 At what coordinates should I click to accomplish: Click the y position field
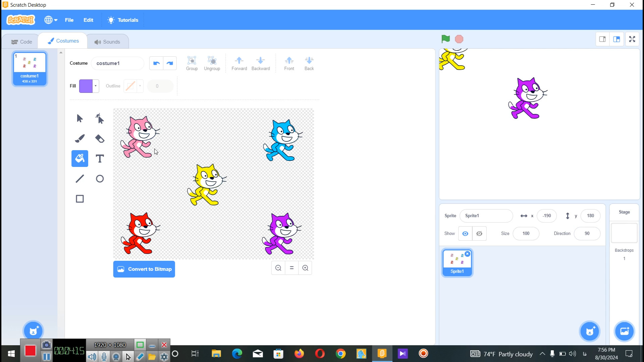point(590,216)
